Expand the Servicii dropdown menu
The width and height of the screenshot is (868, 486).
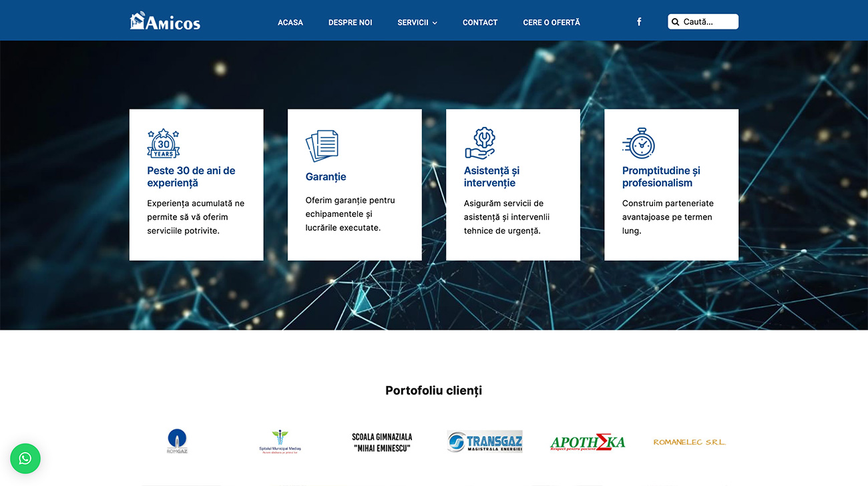tap(417, 23)
